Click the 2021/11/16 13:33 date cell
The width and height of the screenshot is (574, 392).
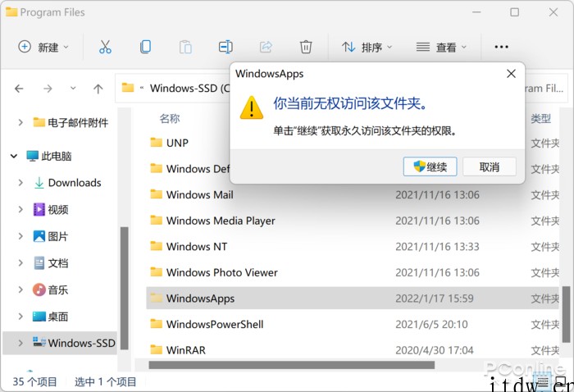coord(437,247)
